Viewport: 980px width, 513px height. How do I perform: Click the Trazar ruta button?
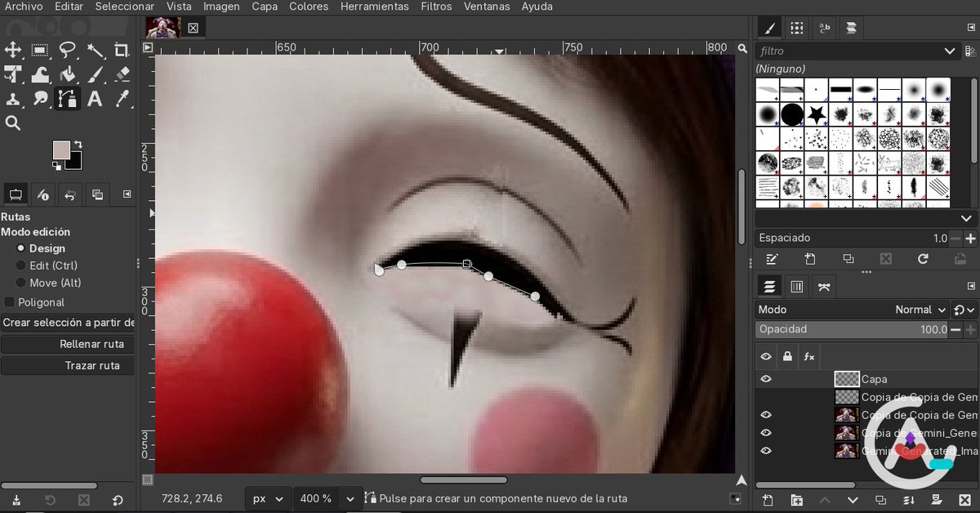(67, 365)
